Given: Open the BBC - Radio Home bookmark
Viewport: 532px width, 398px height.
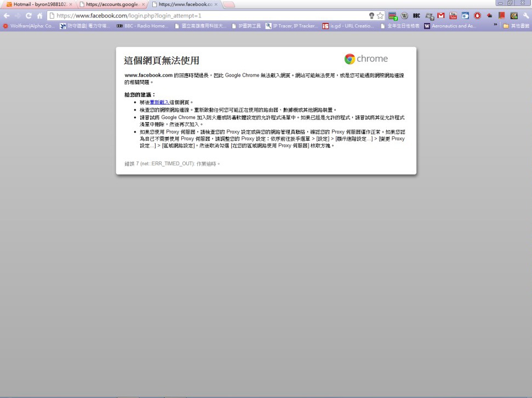Looking at the screenshot, I should [142, 26].
